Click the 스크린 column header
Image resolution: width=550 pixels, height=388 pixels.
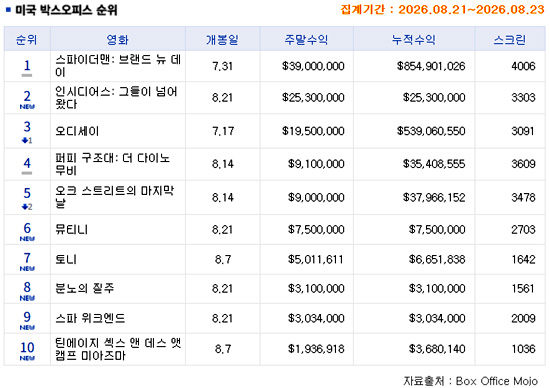click(510, 40)
